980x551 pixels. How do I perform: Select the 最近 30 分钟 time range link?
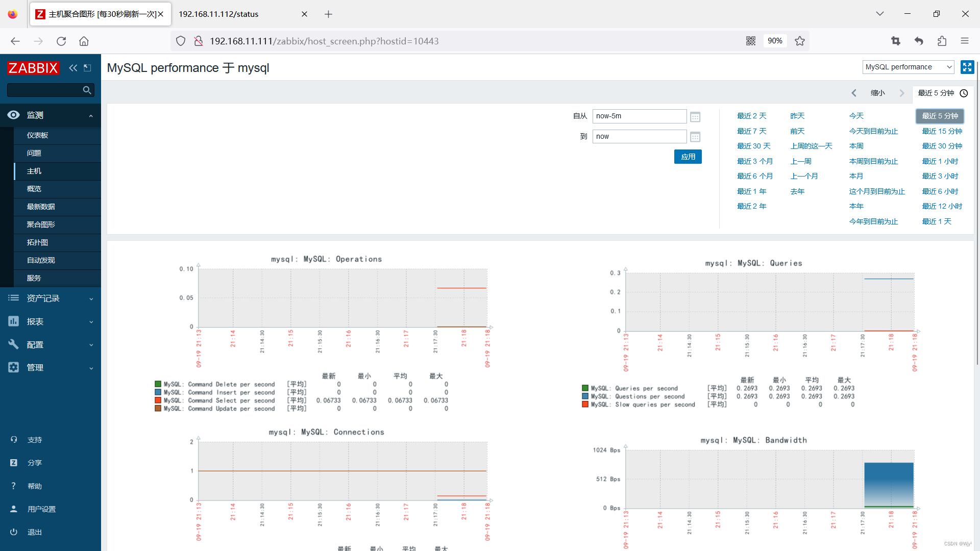point(942,146)
